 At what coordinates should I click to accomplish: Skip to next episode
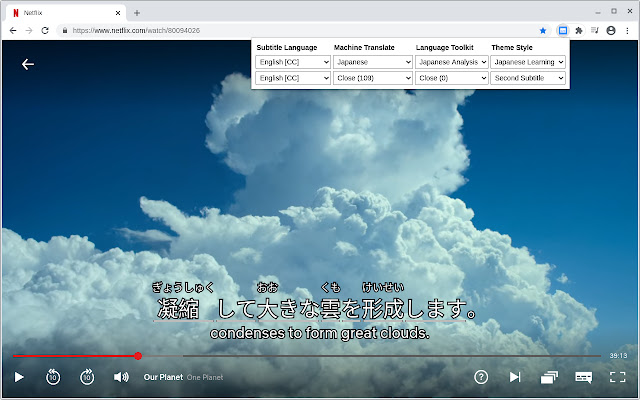click(515, 377)
